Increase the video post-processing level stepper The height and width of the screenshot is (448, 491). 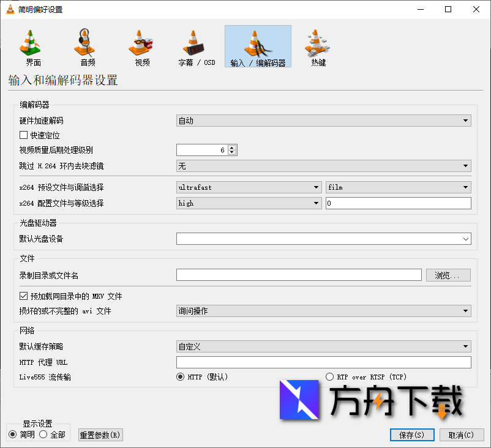(x=231, y=147)
